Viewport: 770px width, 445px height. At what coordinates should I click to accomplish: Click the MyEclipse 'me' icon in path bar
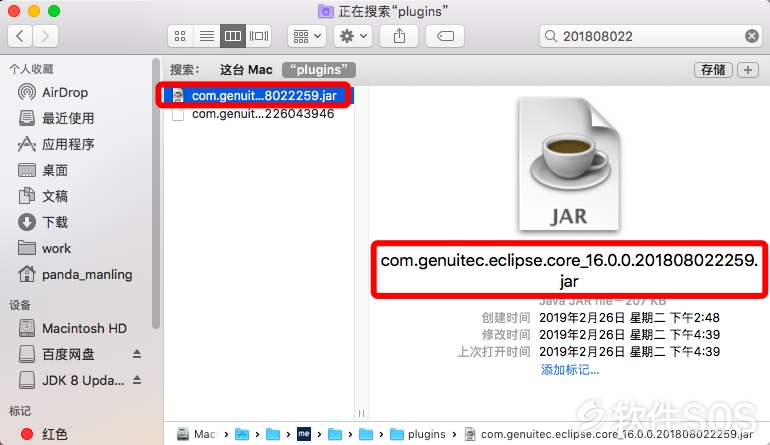(x=304, y=434)
